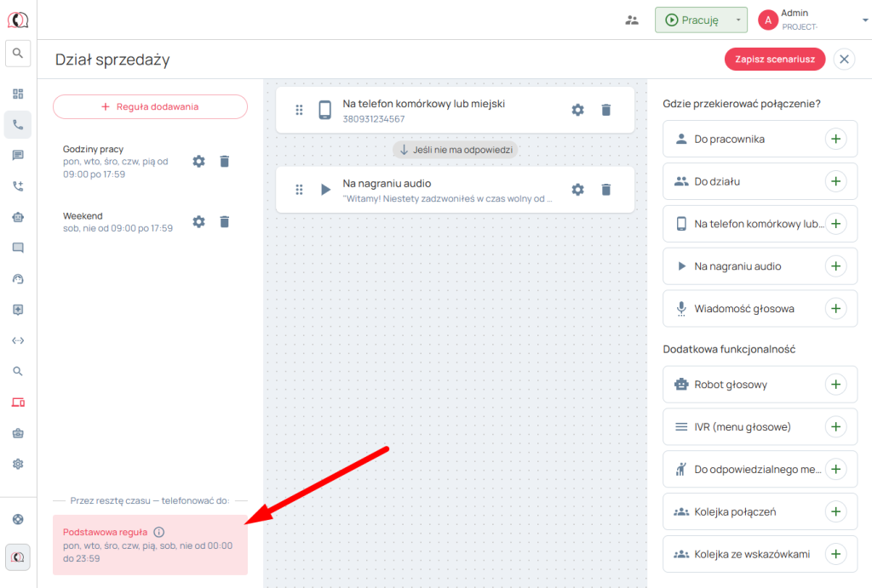Select the Weekend rule in list
Image resolution: width=872 pixels, height=588 pixels.
click(118, 222)
